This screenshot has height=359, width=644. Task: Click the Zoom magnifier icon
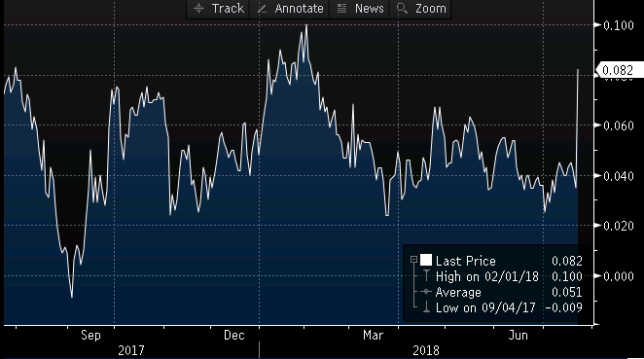point(402,9)
